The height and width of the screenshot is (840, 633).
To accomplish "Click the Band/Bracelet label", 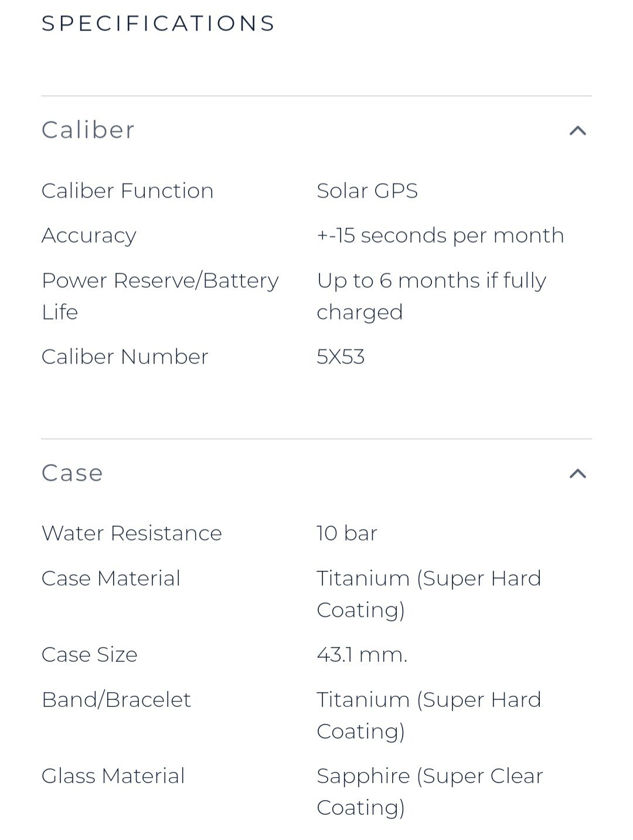I will click(117, 699).
